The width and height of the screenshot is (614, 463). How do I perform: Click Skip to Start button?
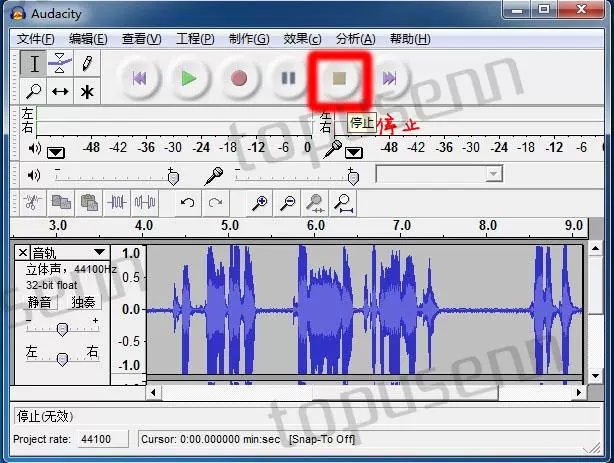pyautogui.click(x=139, y=78)
